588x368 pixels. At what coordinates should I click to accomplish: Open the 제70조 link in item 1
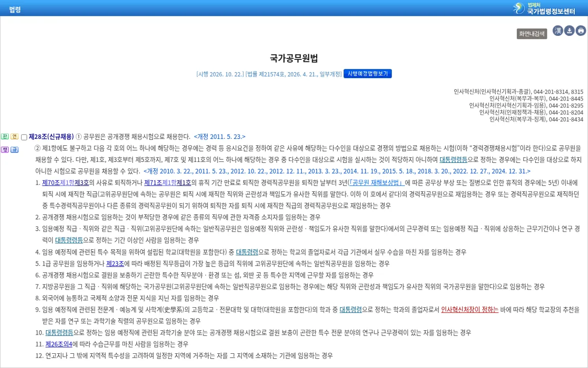(x=51, y=183)
